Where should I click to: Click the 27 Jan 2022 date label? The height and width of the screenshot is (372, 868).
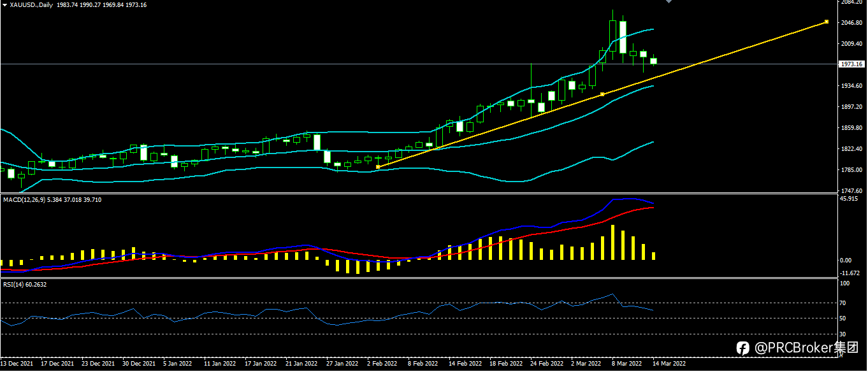tap(342, 364)
